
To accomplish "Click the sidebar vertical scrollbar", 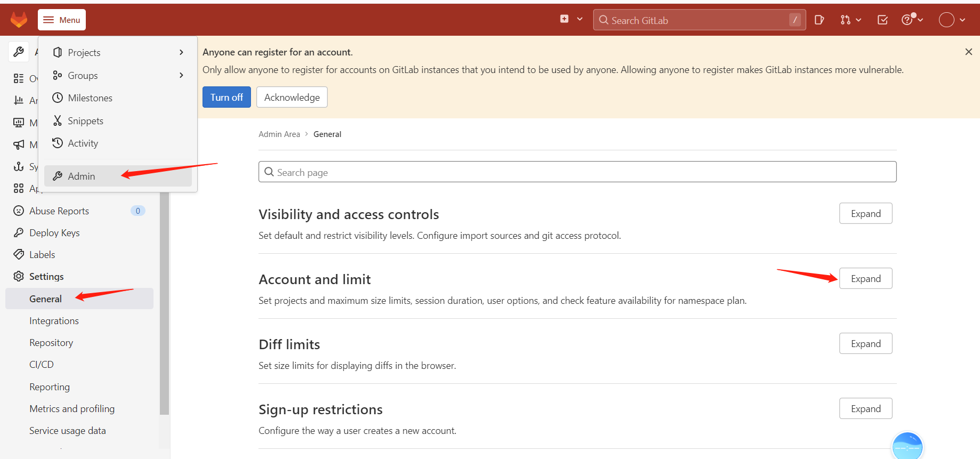I will click(x=164, y=304).
